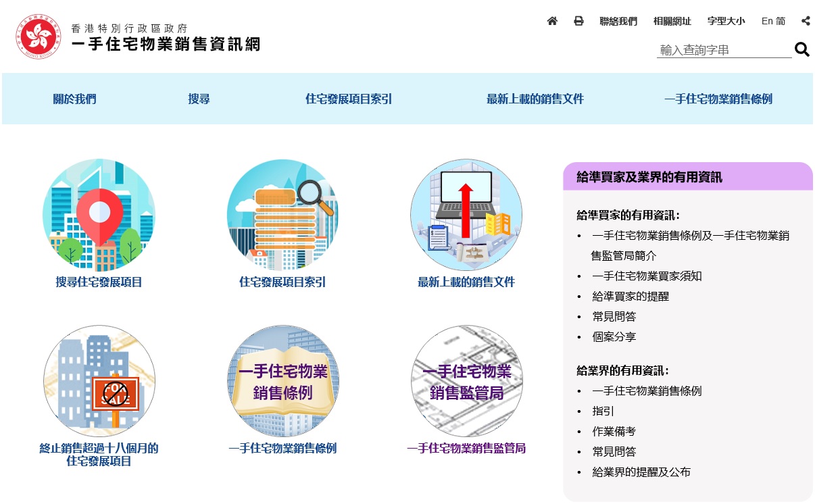
Task: Click the Hong Kong emblem logo
Action: 39,36
